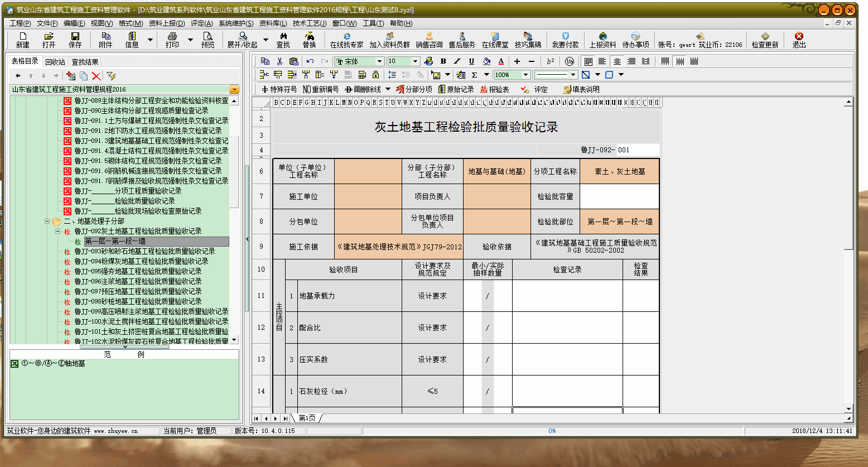Switch to the 回收站 tab
The height and width of the screenshot is (467, 868).
pyautogui.click(x=55, y=62)
